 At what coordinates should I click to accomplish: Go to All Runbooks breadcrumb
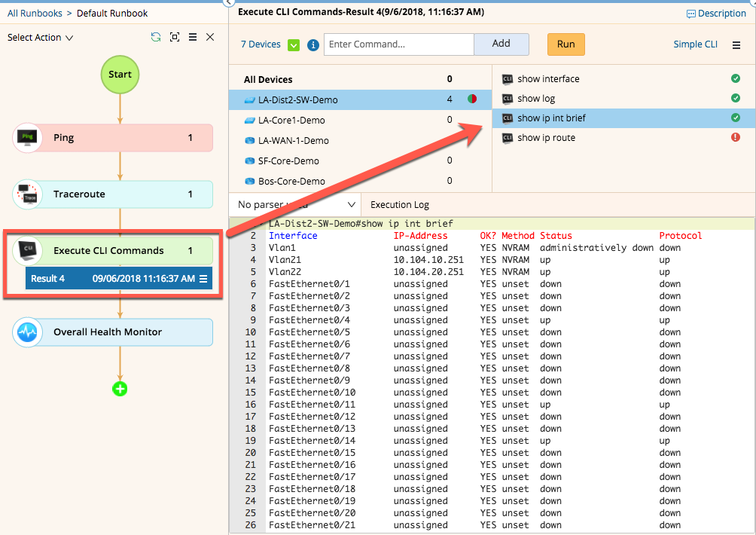point(35,14)
